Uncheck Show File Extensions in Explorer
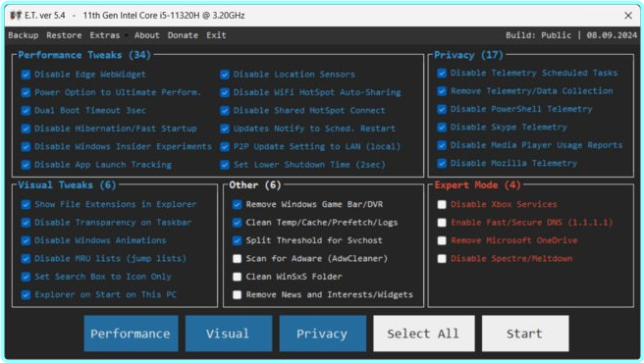644x363 pixels. pyautogui.click(x=26, y=204)
